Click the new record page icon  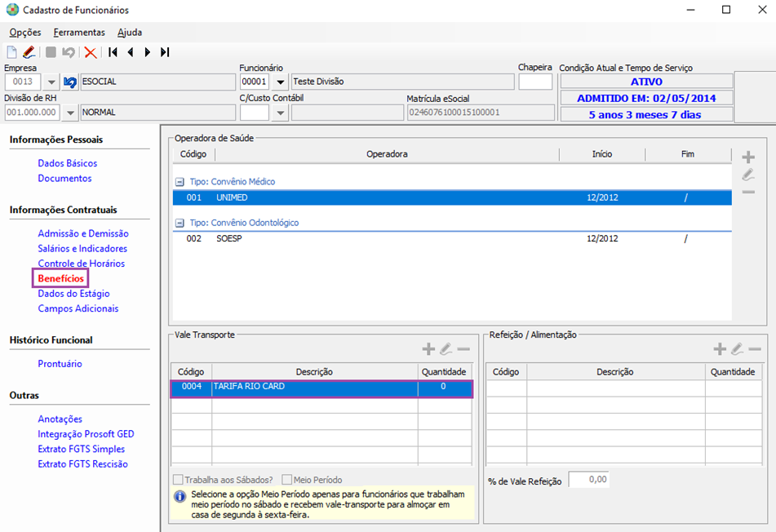pos(11,52)
